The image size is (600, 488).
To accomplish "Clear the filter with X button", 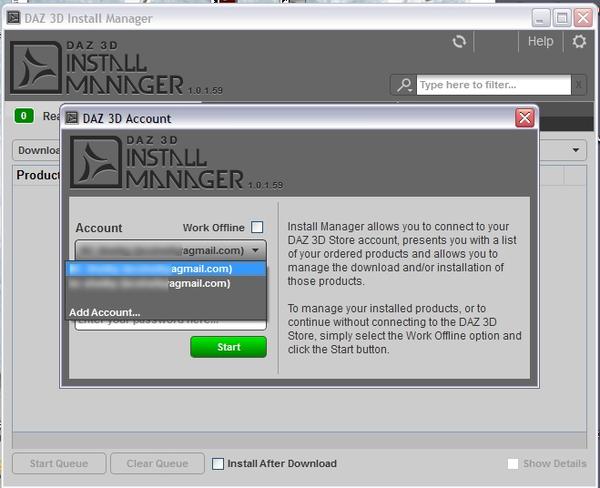I will [579, 85].
